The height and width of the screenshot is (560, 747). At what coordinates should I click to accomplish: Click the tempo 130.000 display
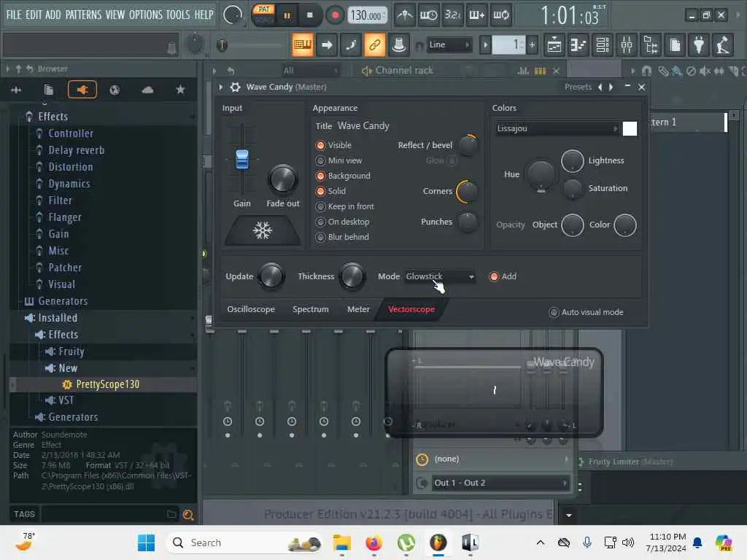click(366, 16)
